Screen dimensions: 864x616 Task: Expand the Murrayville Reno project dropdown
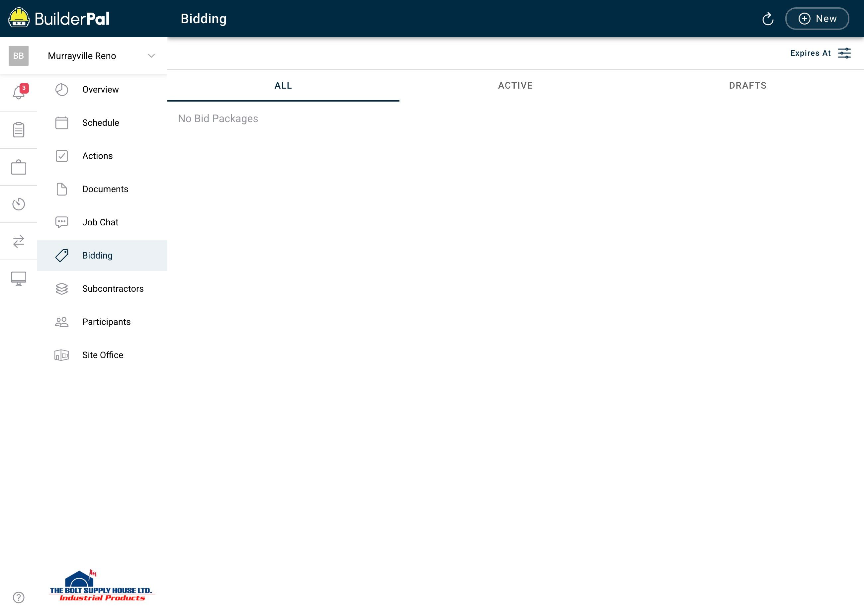[x=151, y=56]
